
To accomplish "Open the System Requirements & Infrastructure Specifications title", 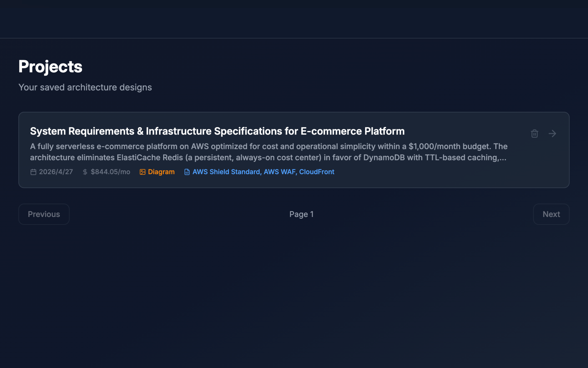I will pos(217,131).
